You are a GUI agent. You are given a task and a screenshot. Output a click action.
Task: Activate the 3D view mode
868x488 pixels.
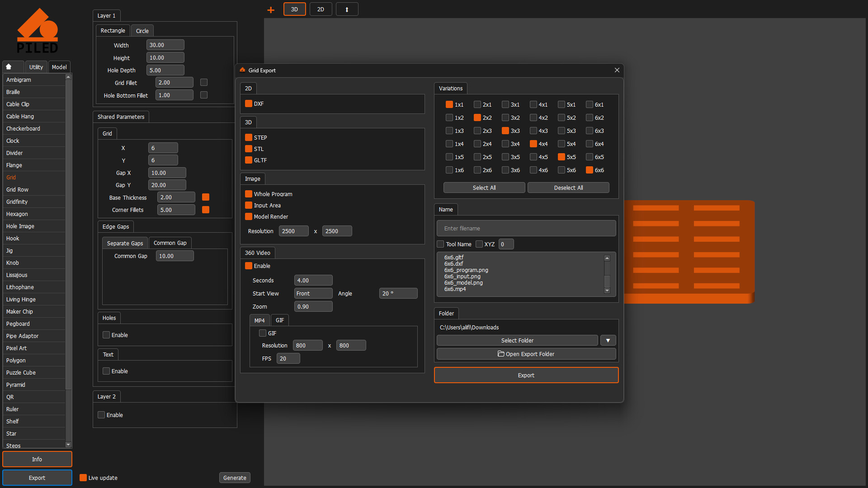[x=294, y=9]
